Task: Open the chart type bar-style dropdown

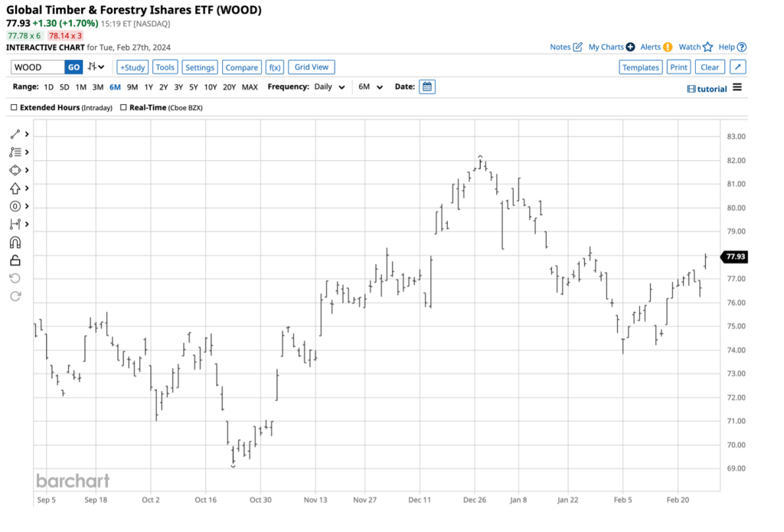Action: 96,67
